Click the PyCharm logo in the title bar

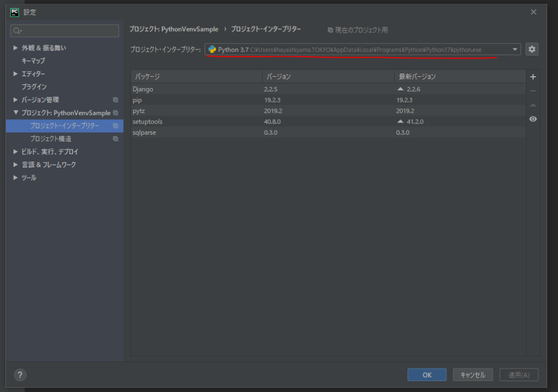point(15,13)
